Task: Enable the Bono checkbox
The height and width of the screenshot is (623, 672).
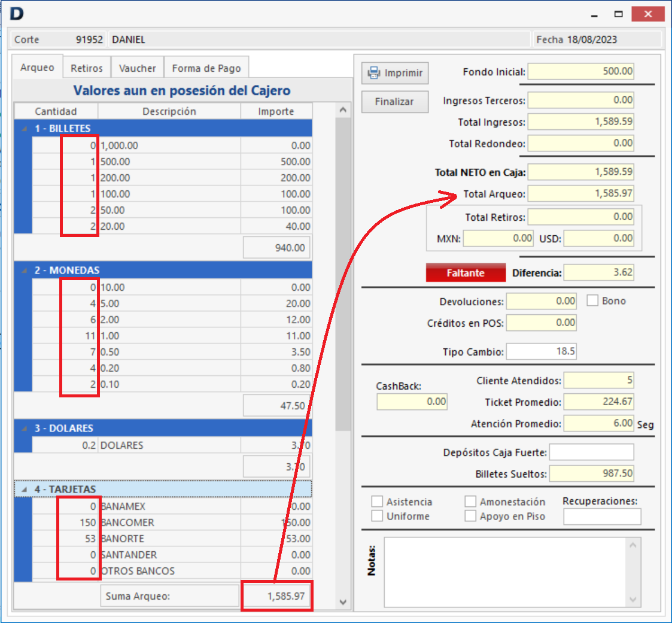Action: (593, 301)
